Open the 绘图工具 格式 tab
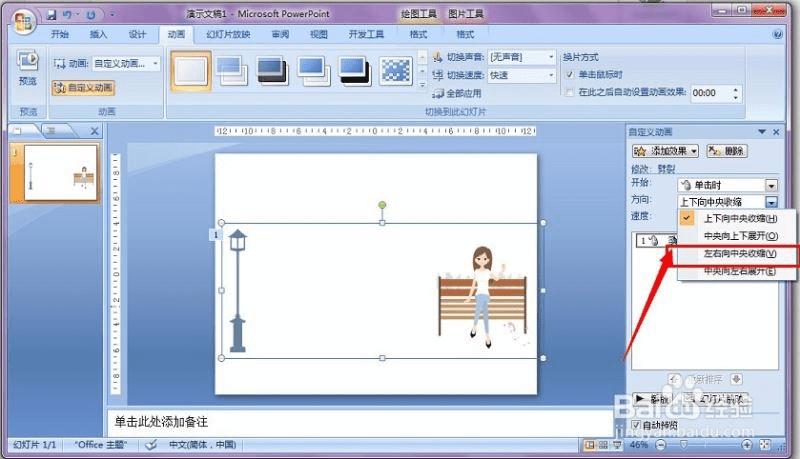Screen dimensions: 800x459 [418, 34]
